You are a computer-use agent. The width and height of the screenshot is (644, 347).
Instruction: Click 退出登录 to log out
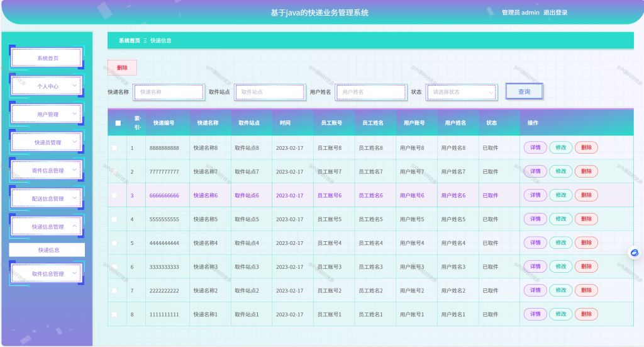tap(555, 13)
